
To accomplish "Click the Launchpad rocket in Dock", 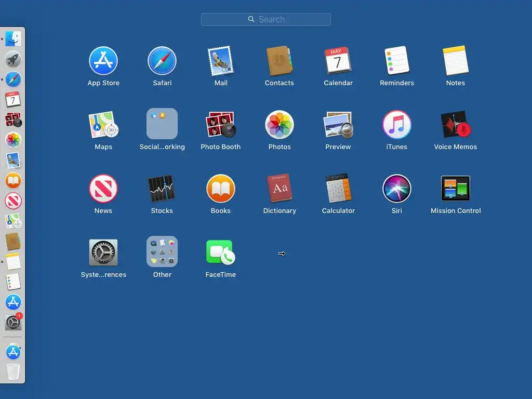I will 13,59.
